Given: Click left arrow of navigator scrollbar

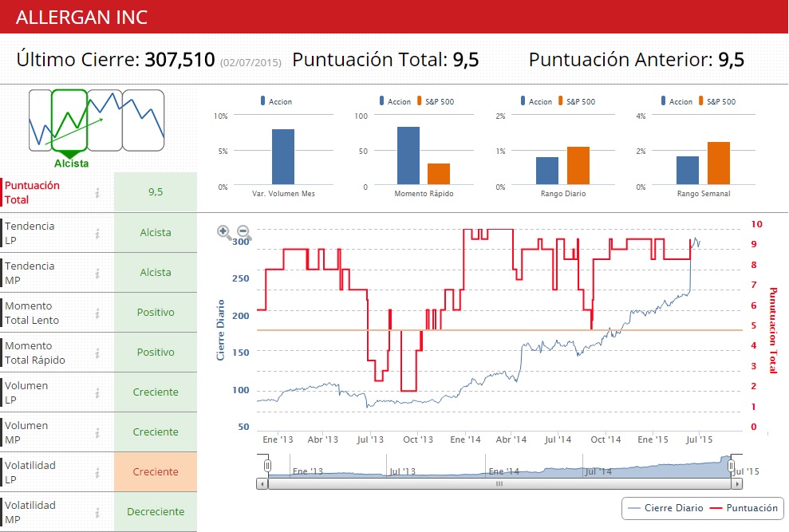Looking at the screenshot, I should point(262,483).
